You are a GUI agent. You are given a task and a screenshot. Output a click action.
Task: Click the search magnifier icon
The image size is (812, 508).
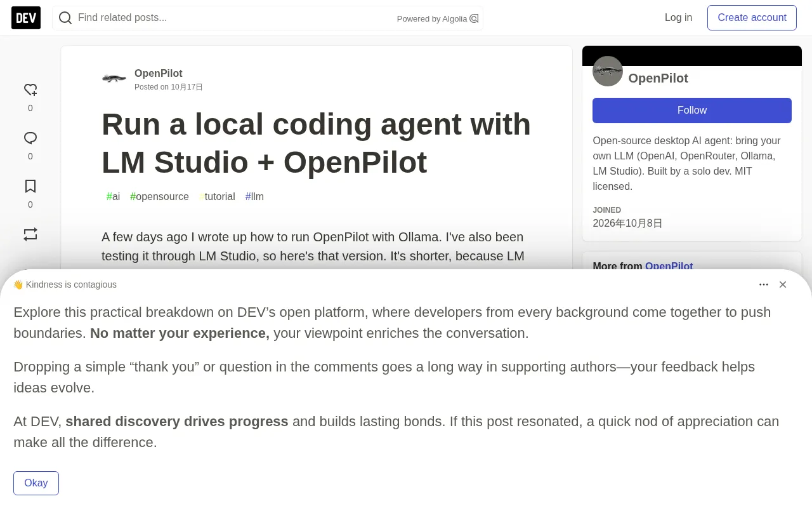click(65, 18)
